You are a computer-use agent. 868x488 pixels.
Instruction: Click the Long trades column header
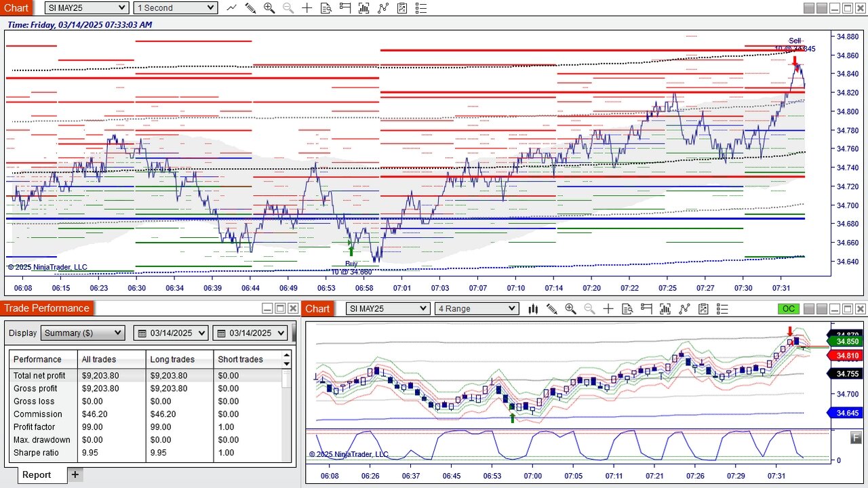[180, 359]
